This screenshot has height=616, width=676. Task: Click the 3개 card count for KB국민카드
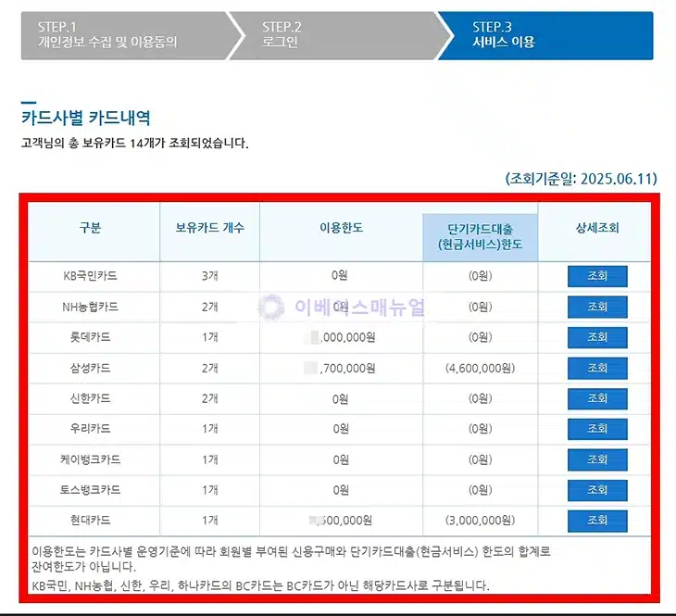(210, 276)
